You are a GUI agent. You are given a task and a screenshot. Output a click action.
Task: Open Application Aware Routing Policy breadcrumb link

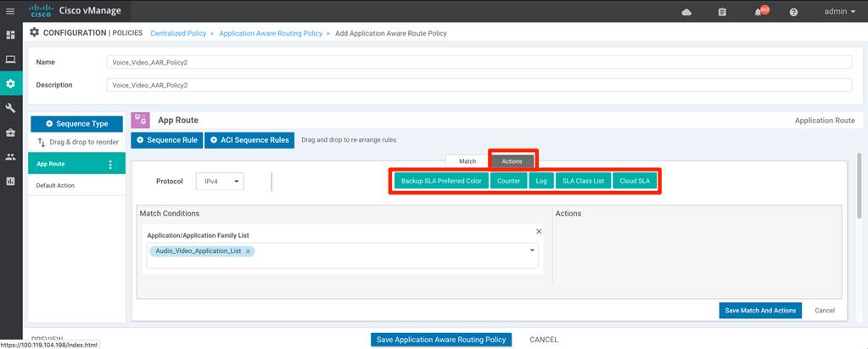271,33
